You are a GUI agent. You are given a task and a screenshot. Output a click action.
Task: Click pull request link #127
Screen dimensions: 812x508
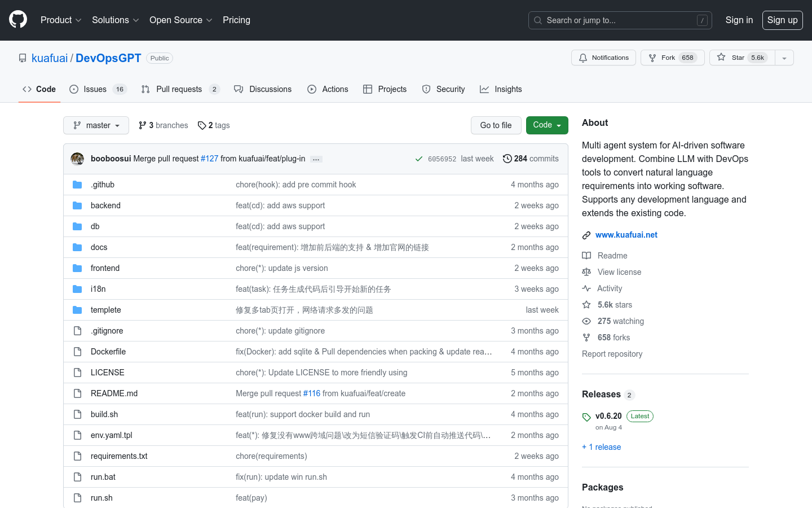point(209,158)
